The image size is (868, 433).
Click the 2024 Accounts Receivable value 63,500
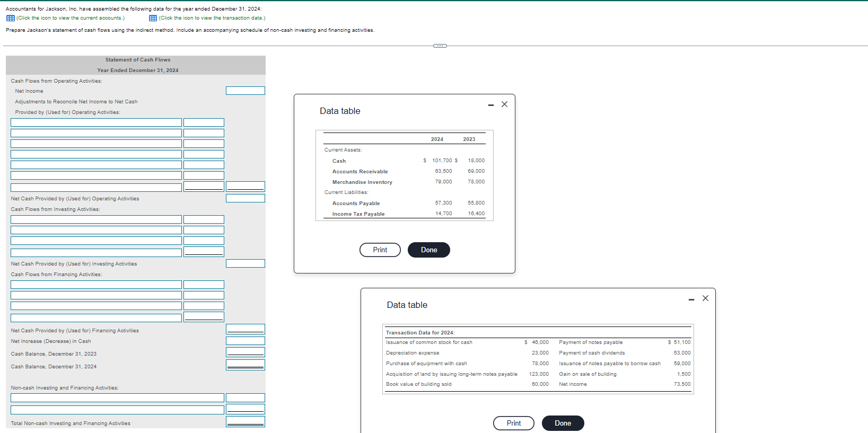(444, 171)
